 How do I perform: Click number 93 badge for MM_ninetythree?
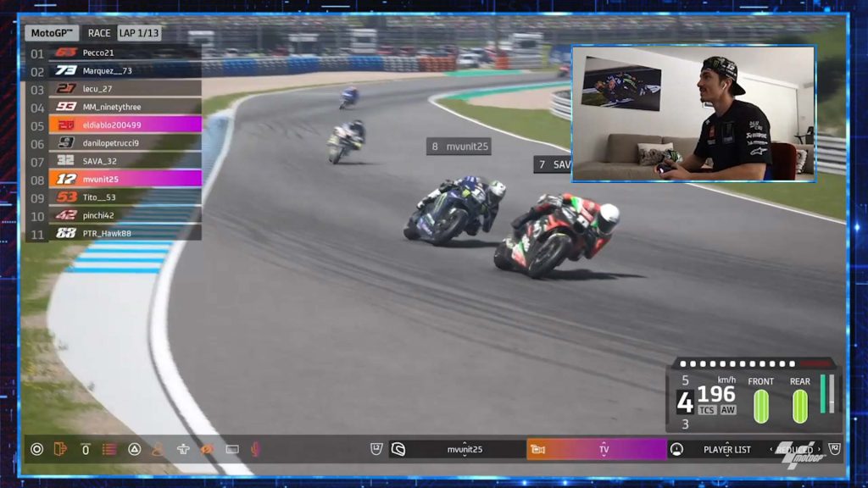tap(66, 107)
